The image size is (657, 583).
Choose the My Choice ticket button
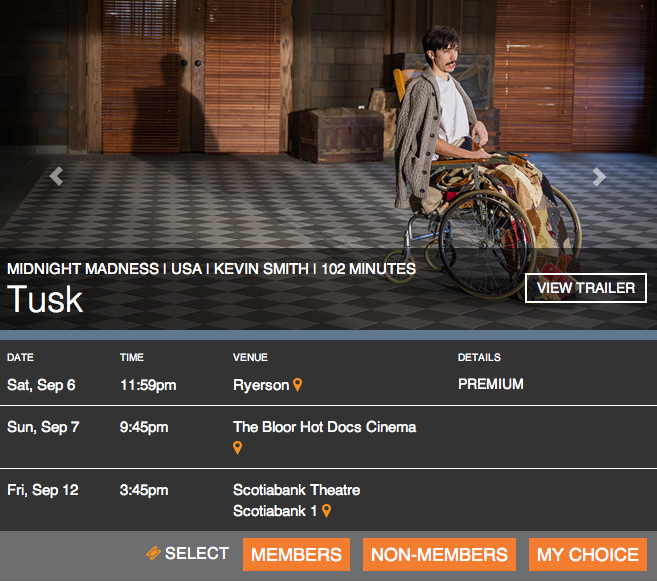588,554
